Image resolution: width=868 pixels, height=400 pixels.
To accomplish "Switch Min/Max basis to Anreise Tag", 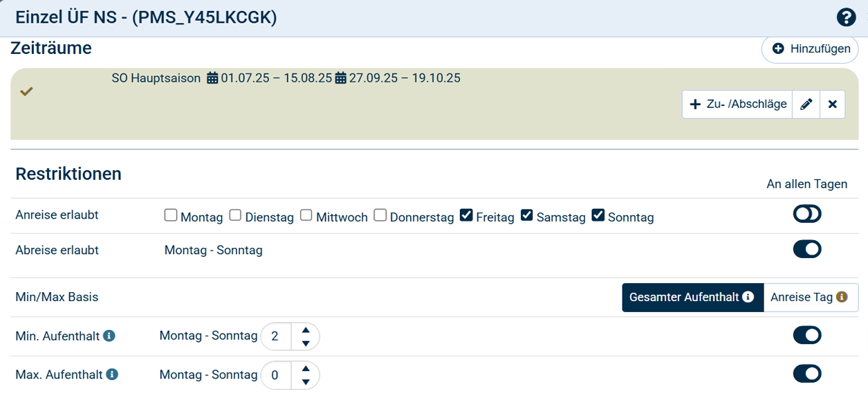I will [810, 298].
